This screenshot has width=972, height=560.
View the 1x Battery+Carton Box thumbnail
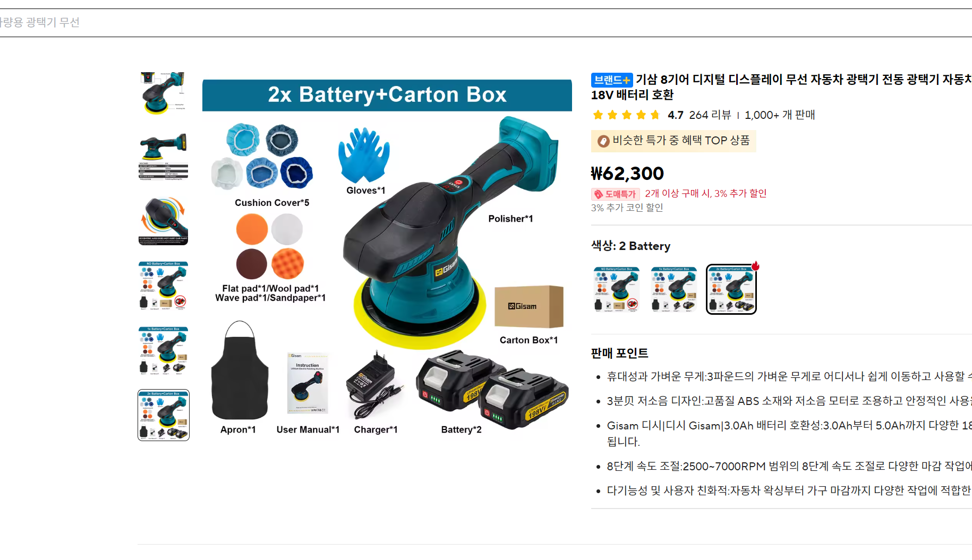tap(164, 350)
